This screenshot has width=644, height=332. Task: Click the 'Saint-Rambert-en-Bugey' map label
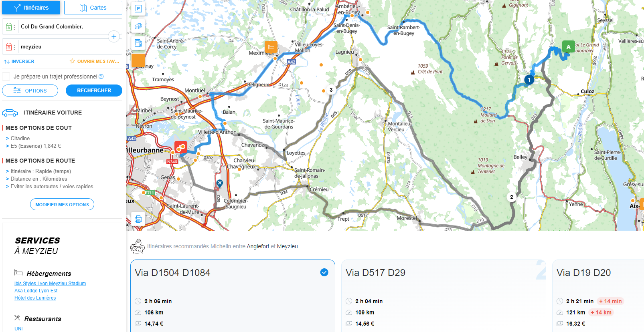coord(404,30)
